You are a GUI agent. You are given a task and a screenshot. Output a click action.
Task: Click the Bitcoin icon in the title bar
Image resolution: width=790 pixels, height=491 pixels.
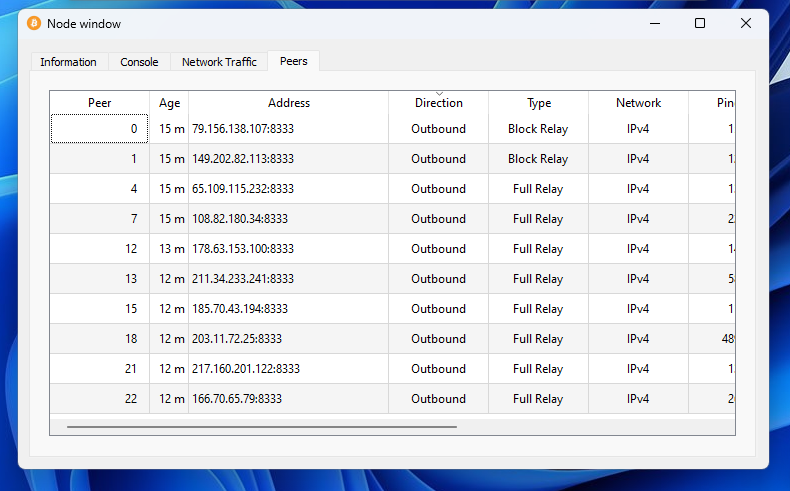pyautogui.click(x=34, y=23)
